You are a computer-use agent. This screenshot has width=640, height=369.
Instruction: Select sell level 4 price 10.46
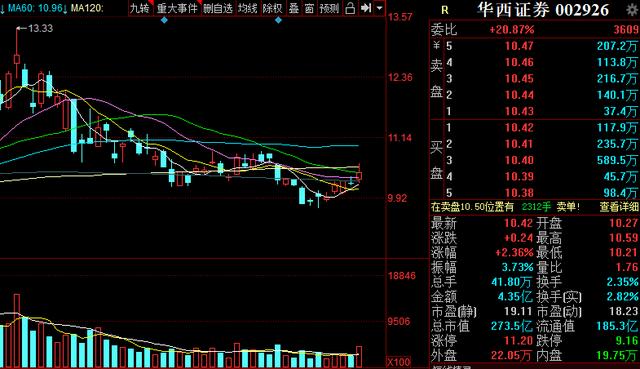[519, 62]
